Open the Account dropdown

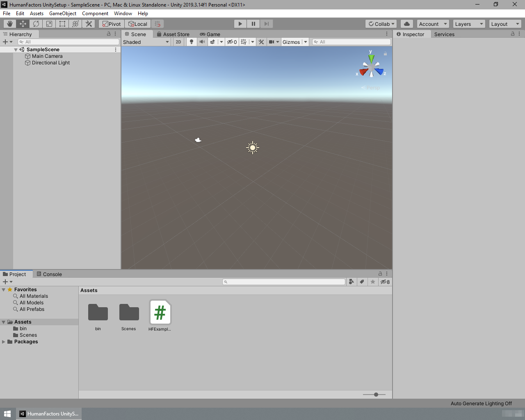coord(433,24)
